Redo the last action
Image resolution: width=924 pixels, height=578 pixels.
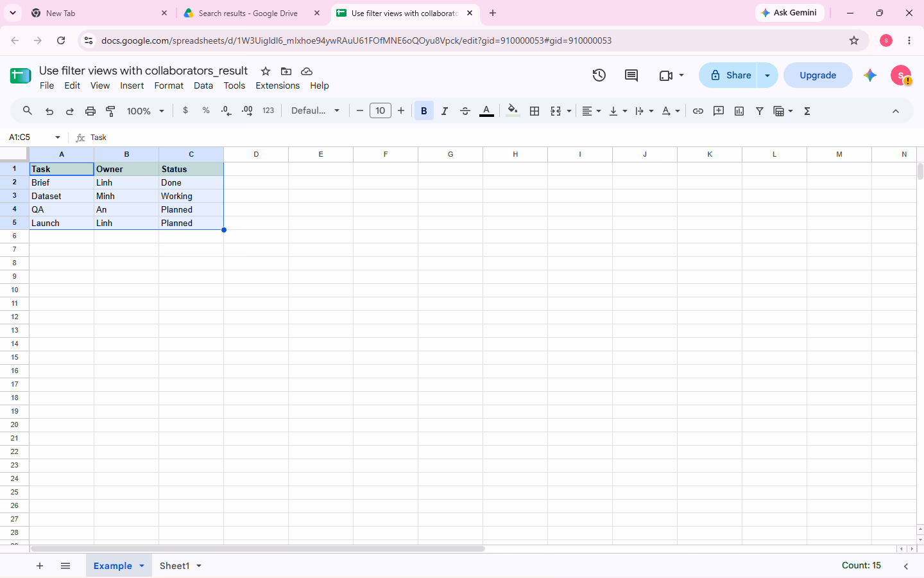[70, 111]
